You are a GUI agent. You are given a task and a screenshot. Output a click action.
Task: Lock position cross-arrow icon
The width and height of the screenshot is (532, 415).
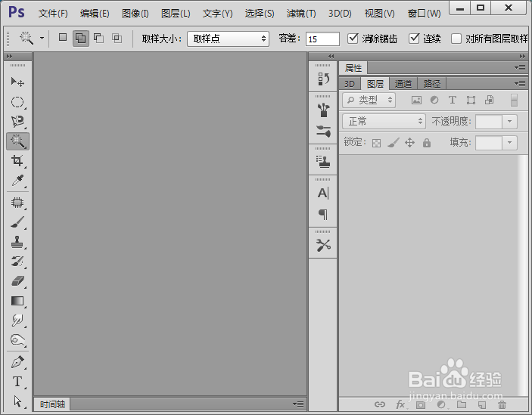click(x=410, y=143)
